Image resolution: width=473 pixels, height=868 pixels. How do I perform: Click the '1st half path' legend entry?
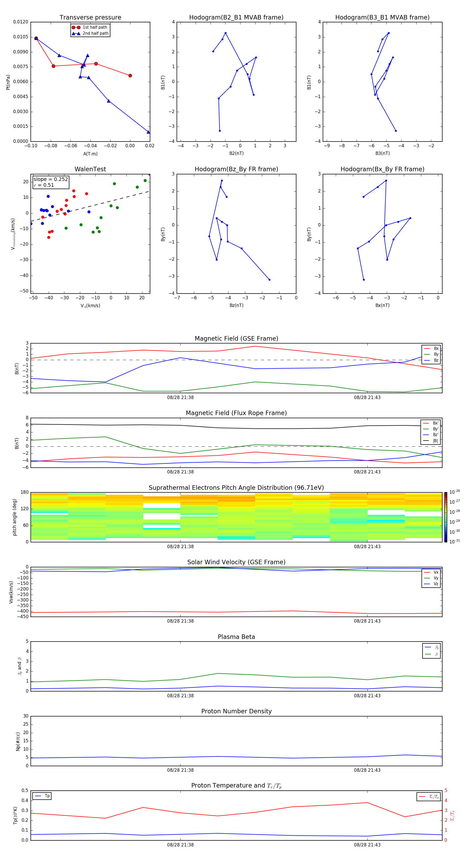90,27
